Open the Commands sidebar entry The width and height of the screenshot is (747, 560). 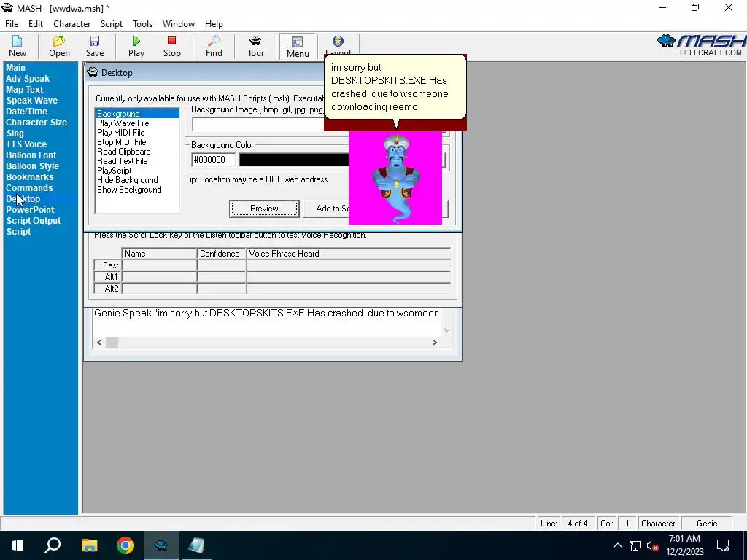[29, 188]
